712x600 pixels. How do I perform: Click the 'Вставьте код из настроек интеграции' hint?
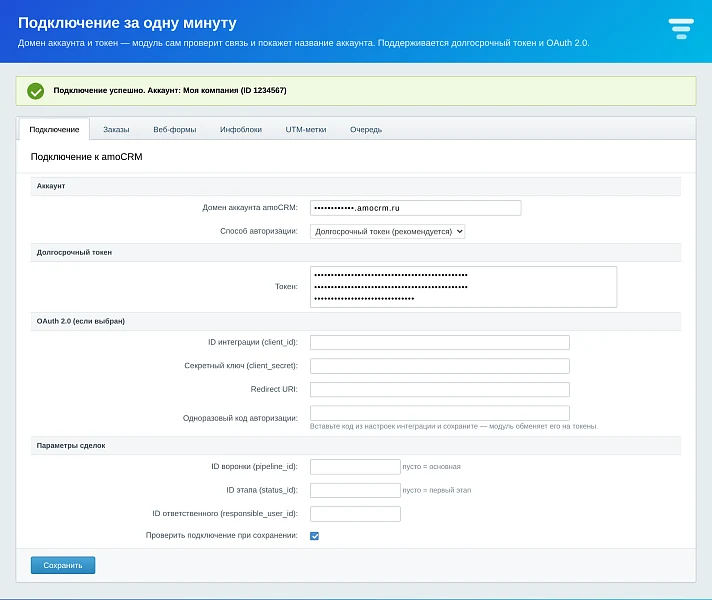(454, 426)
